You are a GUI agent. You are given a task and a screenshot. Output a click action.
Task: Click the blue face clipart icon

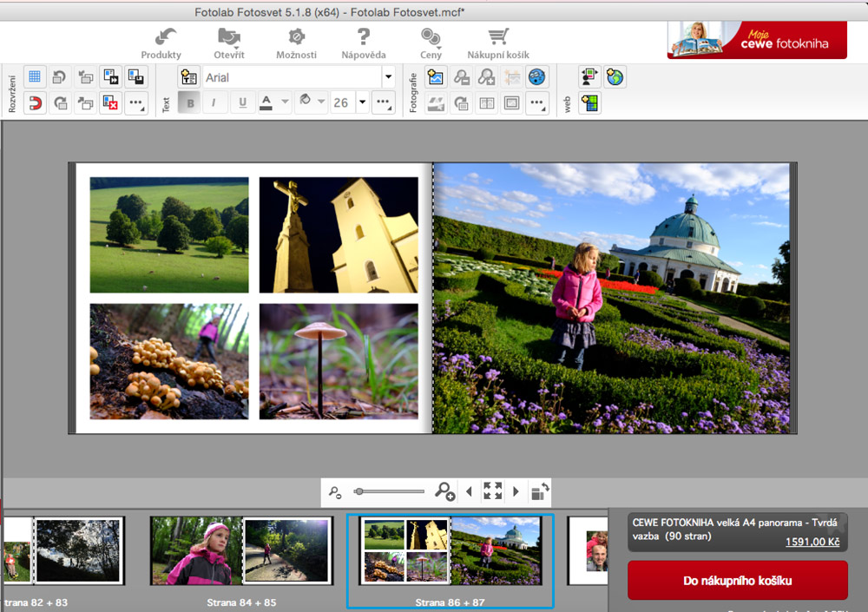(x=537, y=77)
